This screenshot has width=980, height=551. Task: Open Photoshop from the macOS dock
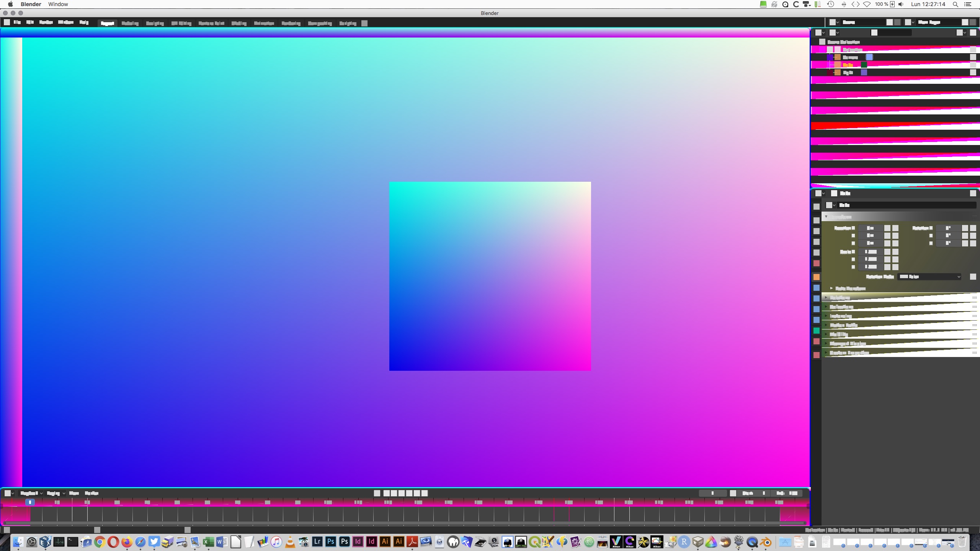click(x=331, y=541)
